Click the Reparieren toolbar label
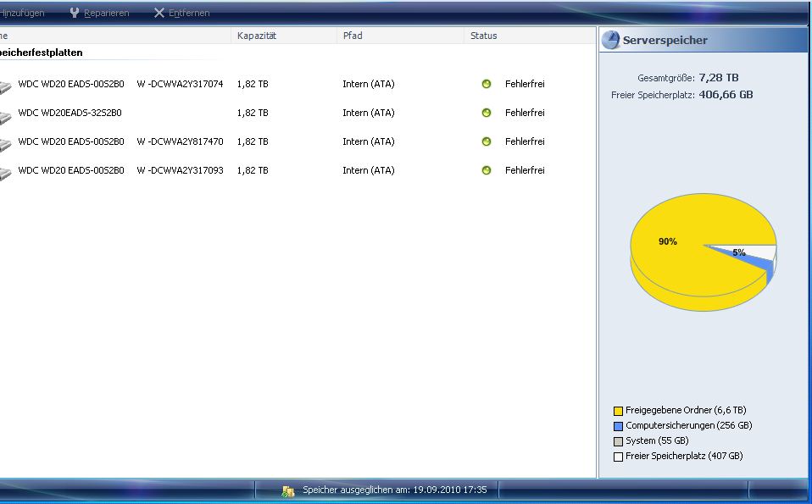Screen dimensions: 812x504 point(106,13)
